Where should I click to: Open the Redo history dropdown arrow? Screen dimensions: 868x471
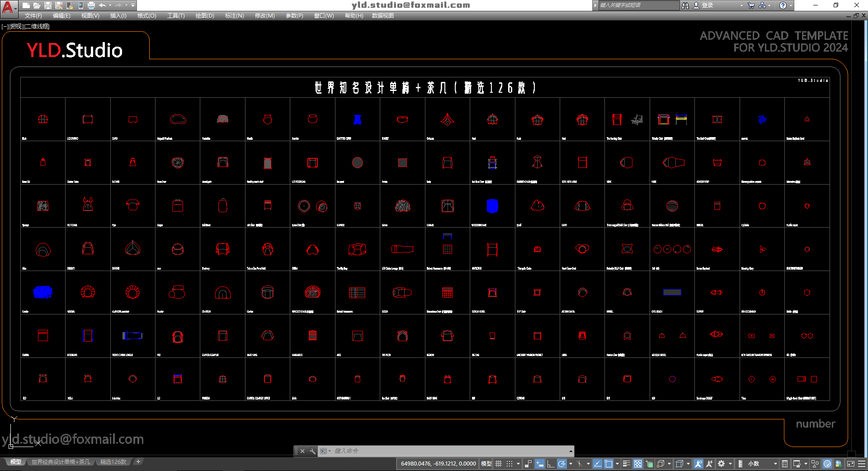pos(126,5)
